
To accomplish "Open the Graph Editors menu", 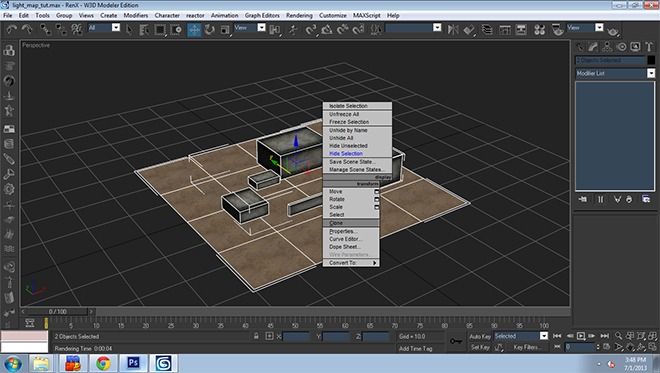I will point(262,15).
